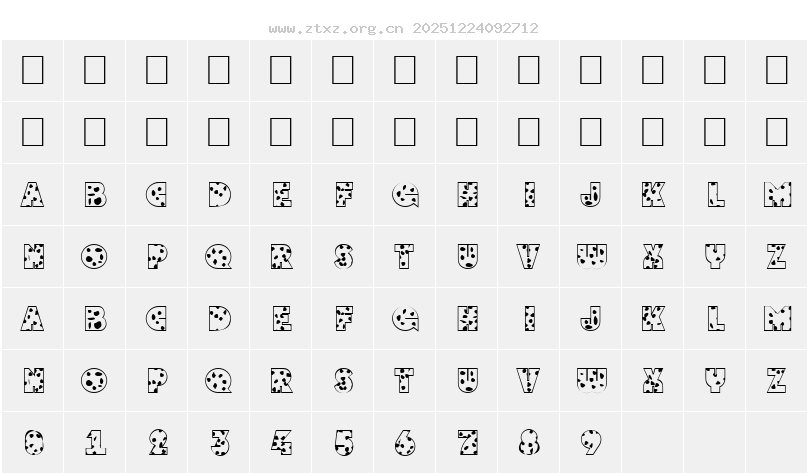Select the second (lower) letter Z glyph
Image resolution: width=808 pixels, height=476 pixels.
point(777,380)
